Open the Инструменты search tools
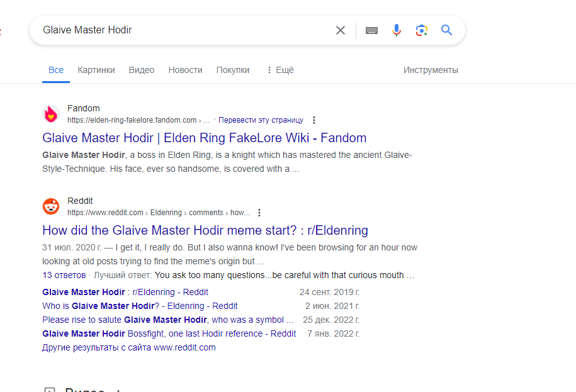 tap(431, 70)
